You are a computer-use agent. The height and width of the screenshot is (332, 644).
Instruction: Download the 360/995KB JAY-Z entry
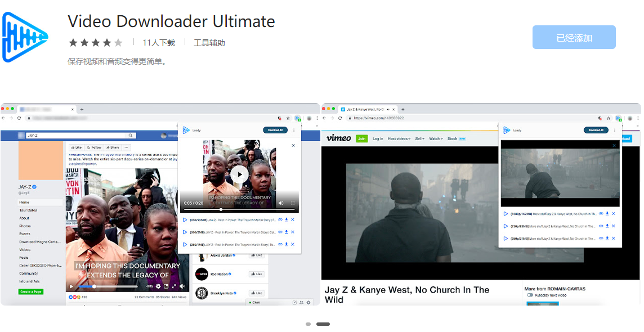coord(287,220)
